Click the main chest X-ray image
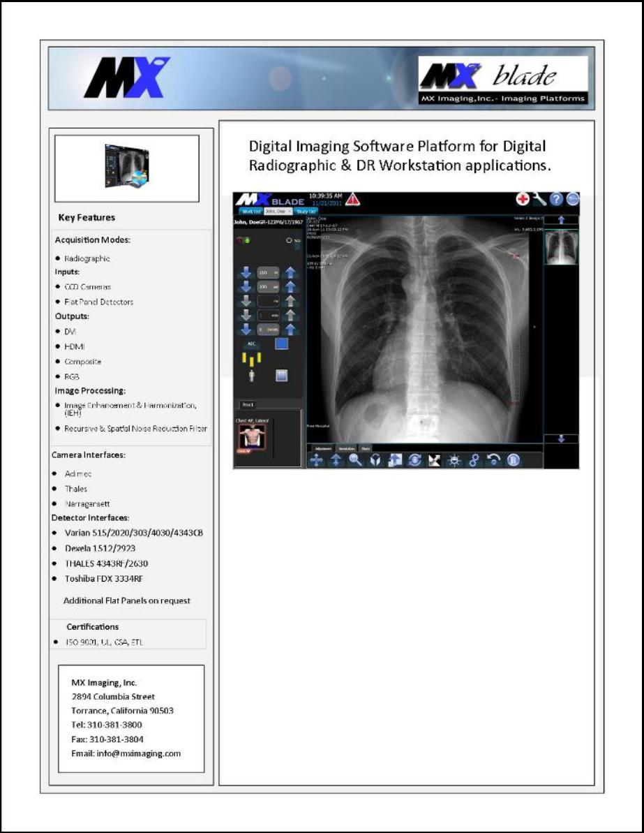The image size is (644, 833). pyautogui.click(x=425, y=328)
